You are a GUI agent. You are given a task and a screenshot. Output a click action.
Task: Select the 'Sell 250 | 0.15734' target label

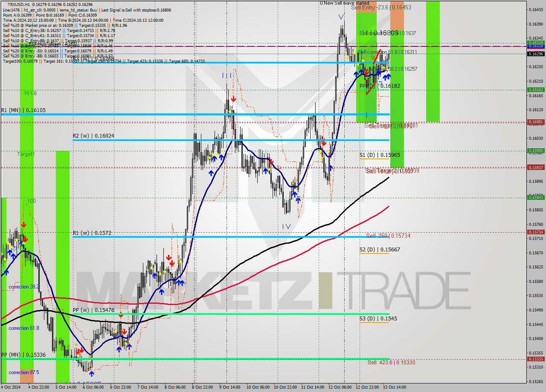(388, 236)
